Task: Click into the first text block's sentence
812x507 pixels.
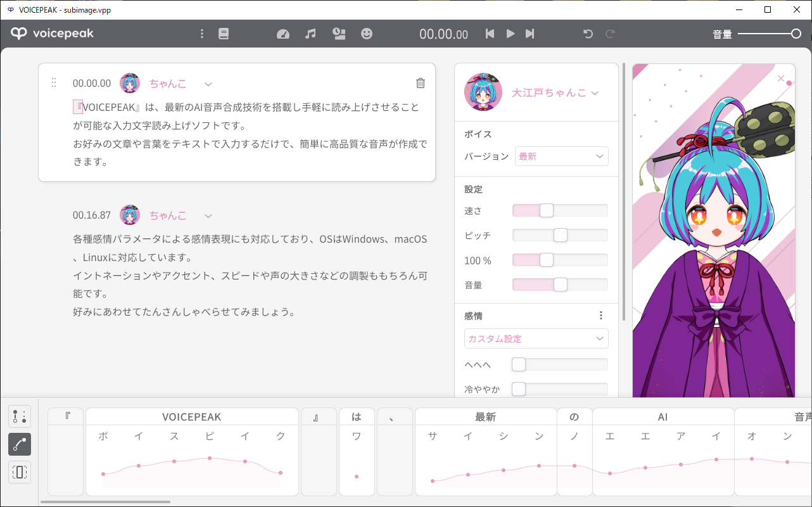Action: click(250, 134)
